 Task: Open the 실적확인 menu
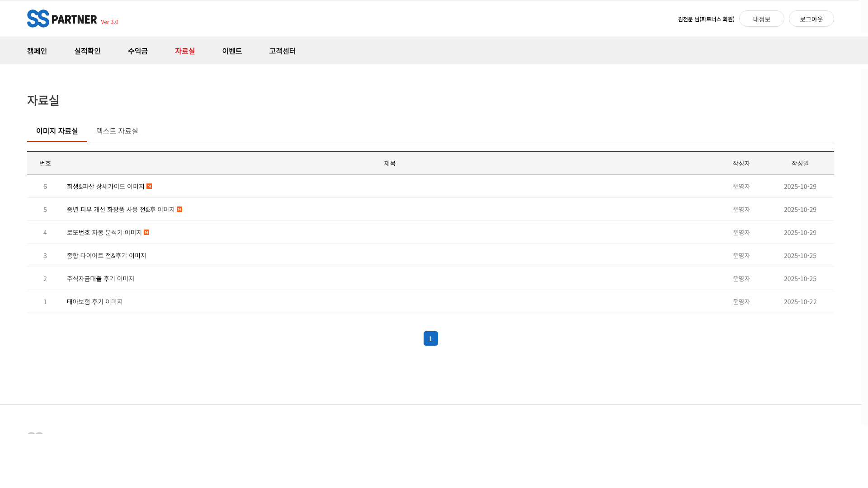pyautogui.click(x=87, y=51)
